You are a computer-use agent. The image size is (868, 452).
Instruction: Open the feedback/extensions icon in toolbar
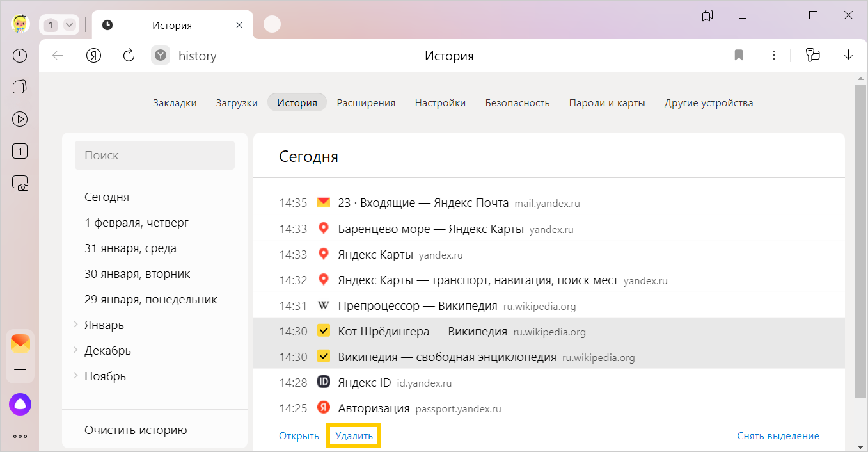pos(813,55)
